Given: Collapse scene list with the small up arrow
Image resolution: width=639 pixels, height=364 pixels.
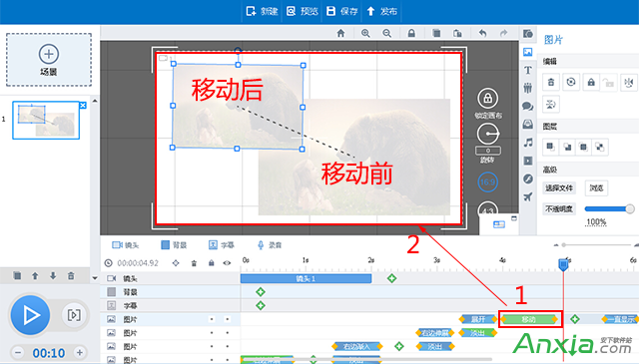Looking at the screenshot, I should 95,101.
